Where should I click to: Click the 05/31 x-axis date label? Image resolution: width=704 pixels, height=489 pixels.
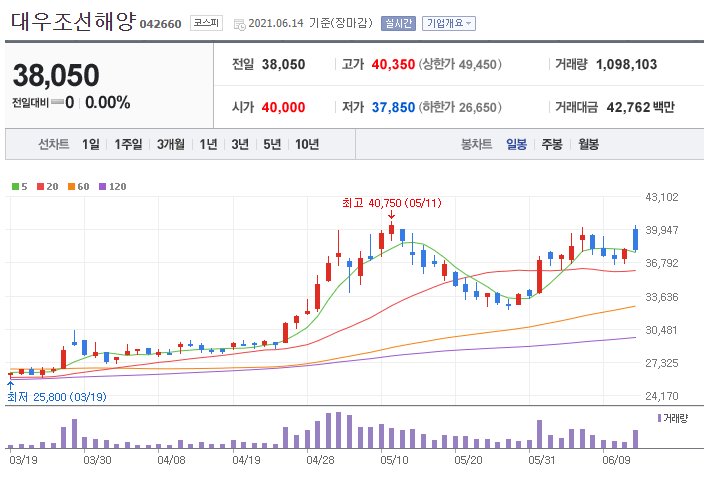point(542,460)
